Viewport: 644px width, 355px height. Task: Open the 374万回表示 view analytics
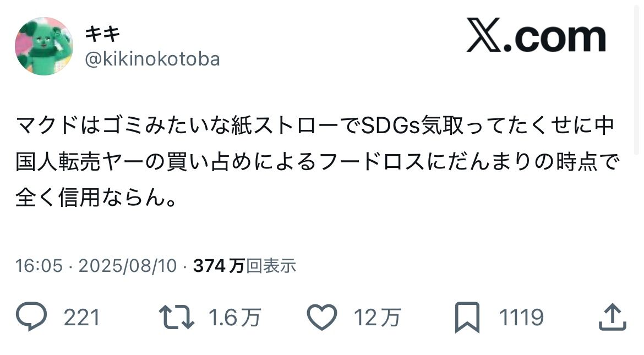[x=245, y=266]
